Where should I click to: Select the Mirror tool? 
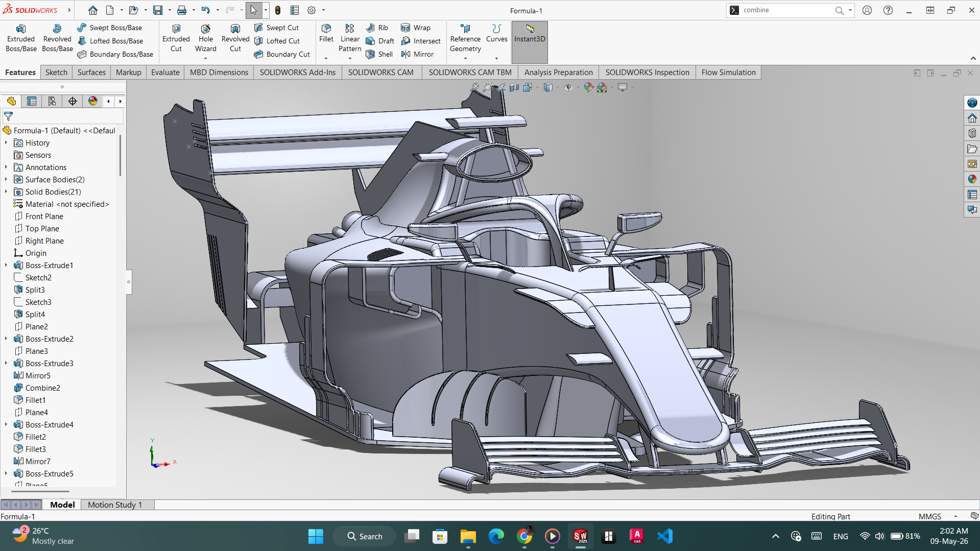[417, 54]
